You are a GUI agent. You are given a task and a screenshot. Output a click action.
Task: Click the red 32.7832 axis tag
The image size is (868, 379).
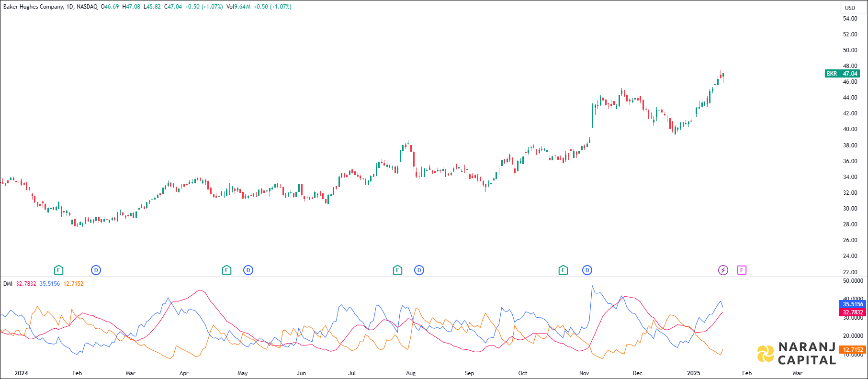(853, 312)
